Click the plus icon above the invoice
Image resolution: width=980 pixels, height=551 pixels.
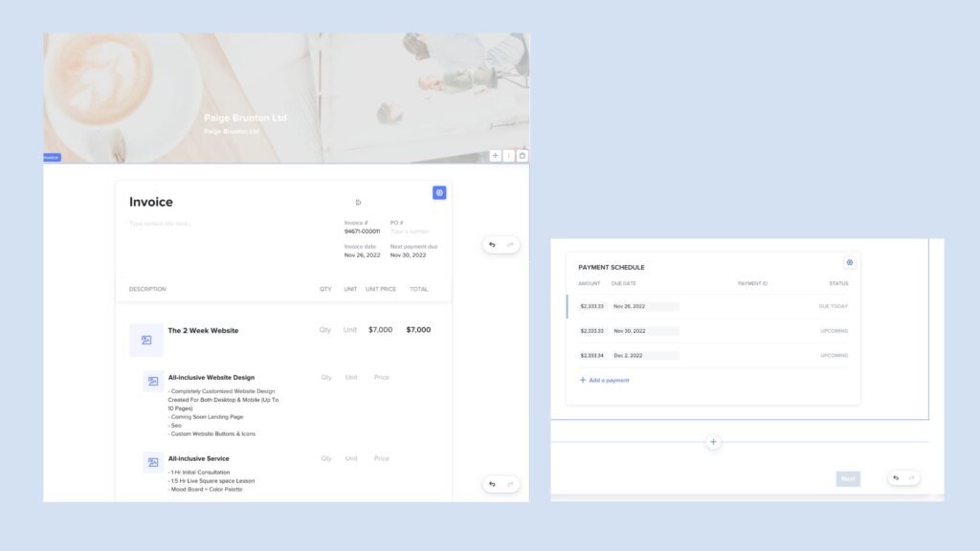pos(495,155)
